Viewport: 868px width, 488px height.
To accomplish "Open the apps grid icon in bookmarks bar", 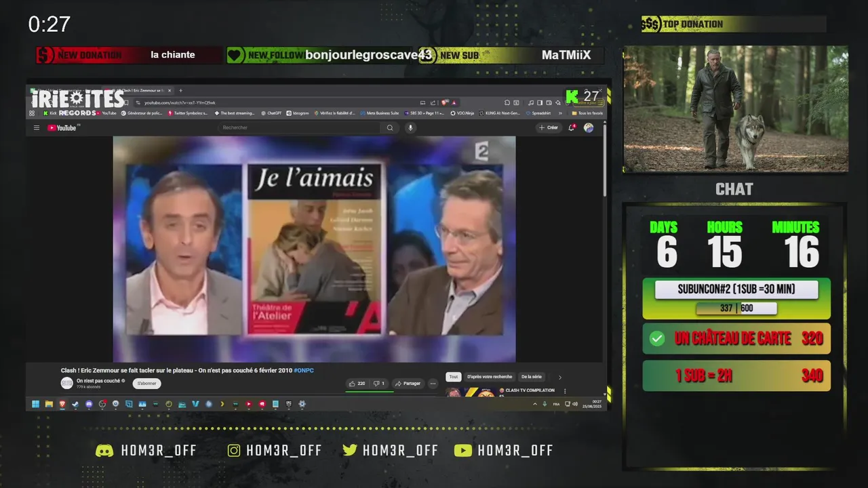I will [32, 113].
